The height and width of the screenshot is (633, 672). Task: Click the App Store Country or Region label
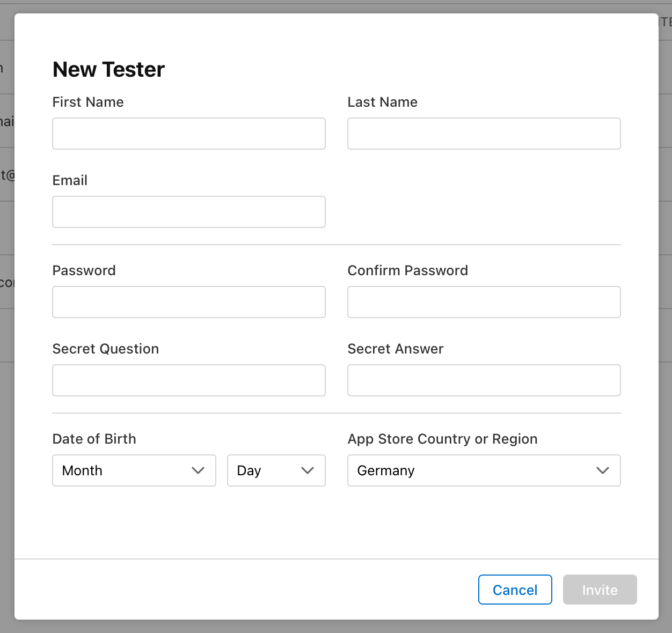click(443, 439)
